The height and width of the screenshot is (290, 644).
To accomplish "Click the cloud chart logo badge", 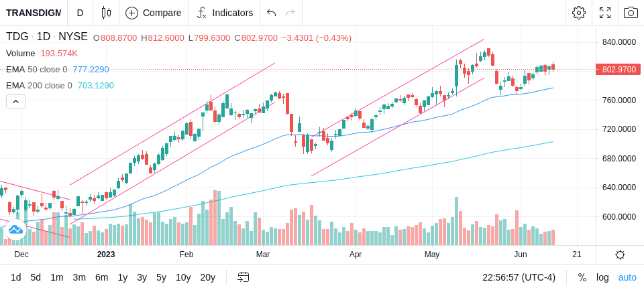I will [15, 230].
